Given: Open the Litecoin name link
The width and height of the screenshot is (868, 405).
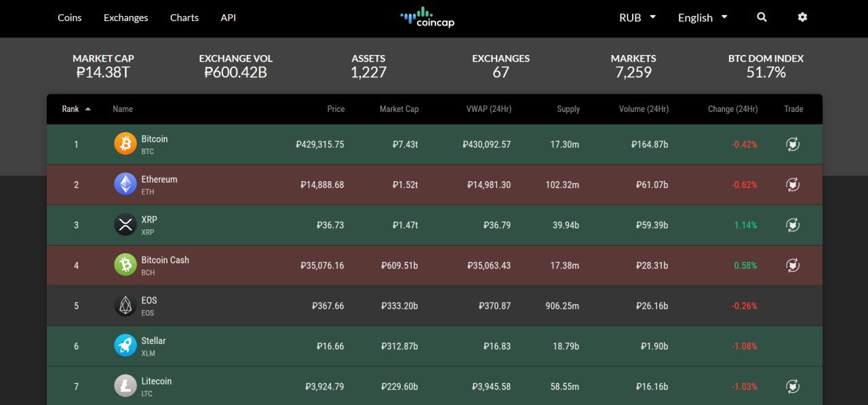Looking at the screenshot, I should click(x=157, y=381).
